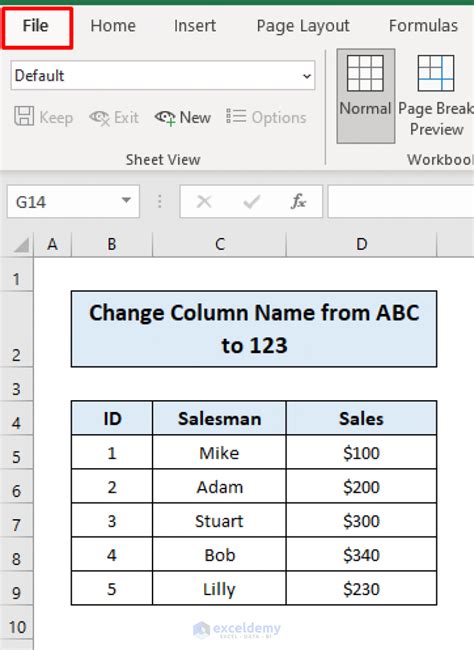Screen dimensions: 474x650
Task: Switch to Page Break Preview
Action: click(435, 96)
